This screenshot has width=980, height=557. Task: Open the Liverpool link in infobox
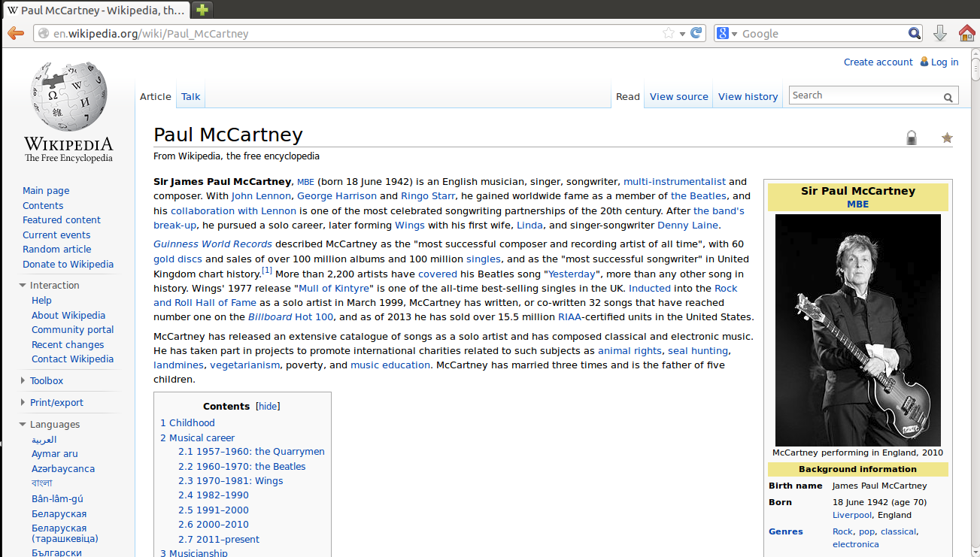tap(852, 516)
